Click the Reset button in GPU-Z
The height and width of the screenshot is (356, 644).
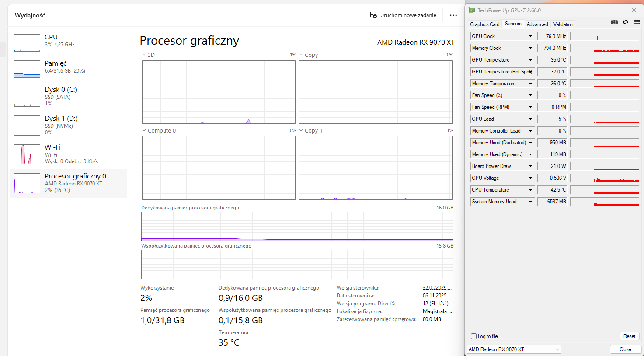(x=629, y=336)
